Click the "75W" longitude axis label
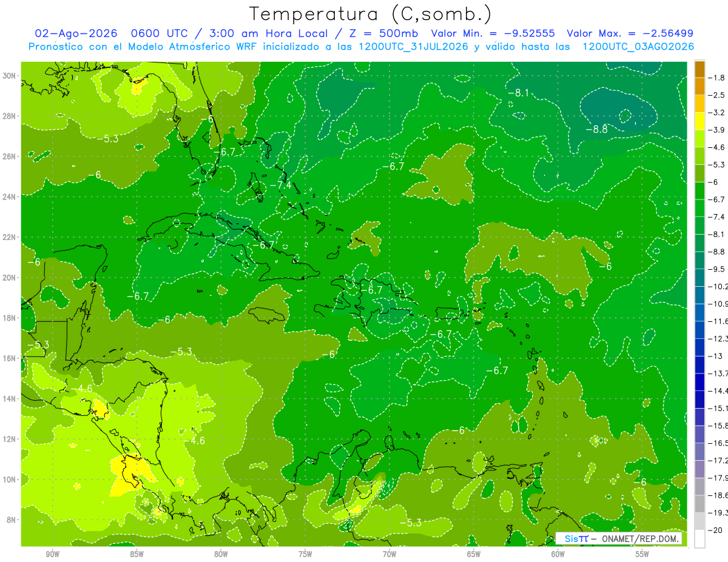Viewport: 728px width, 562px height. coord(305,554)
